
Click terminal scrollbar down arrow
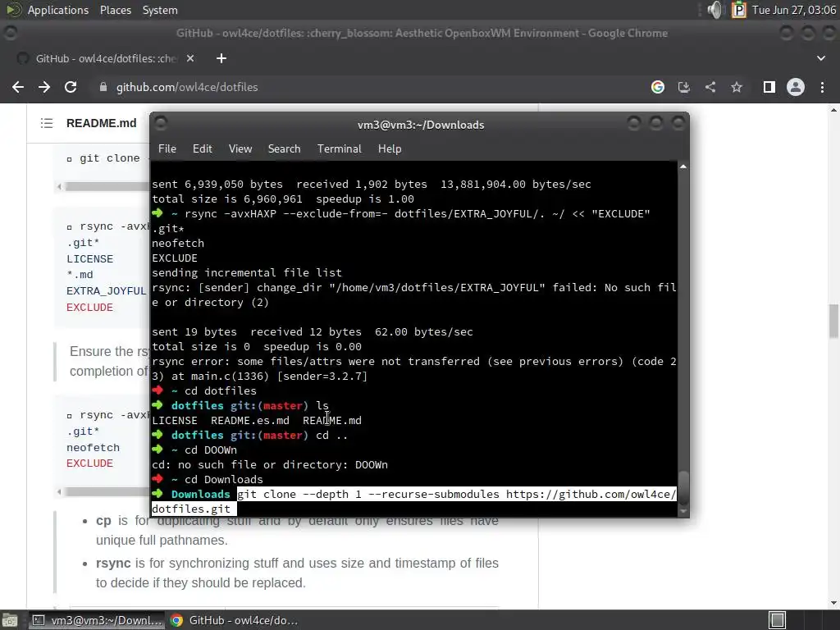[x=683, y=512]
